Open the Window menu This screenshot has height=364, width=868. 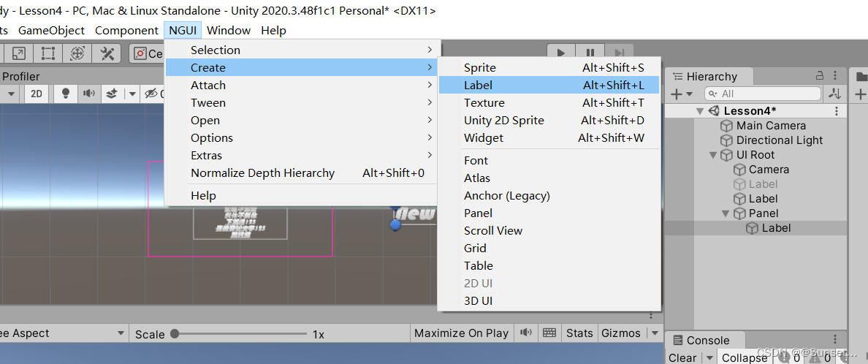point(229,31)
